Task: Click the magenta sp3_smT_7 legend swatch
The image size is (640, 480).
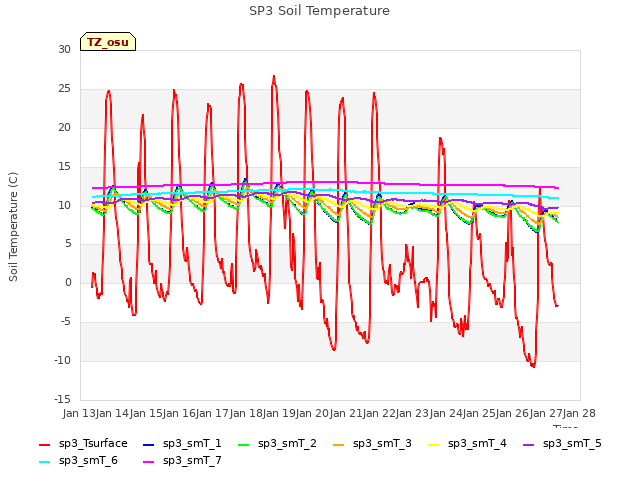Action: point(149,462)
